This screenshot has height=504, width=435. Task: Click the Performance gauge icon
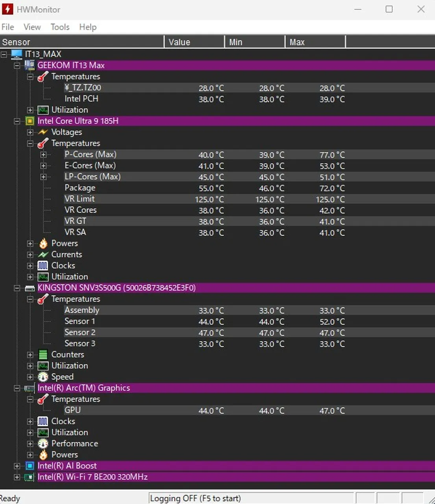(x=43, y=443)
